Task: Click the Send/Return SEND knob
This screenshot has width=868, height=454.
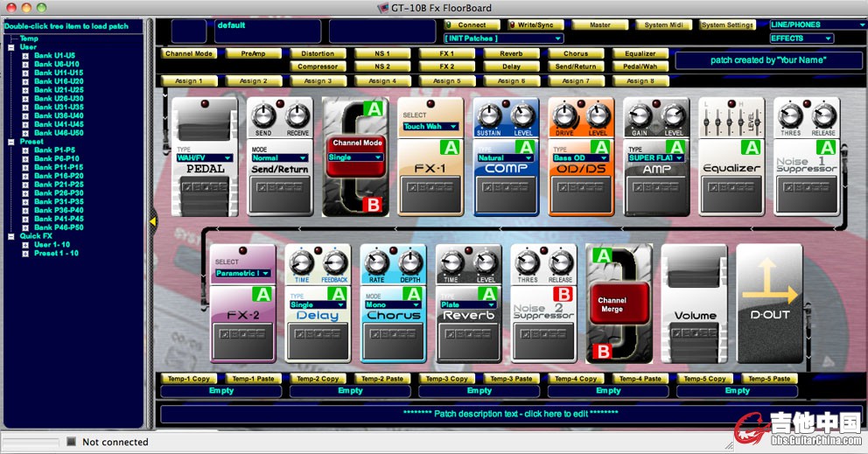Action: coord(263,116)
